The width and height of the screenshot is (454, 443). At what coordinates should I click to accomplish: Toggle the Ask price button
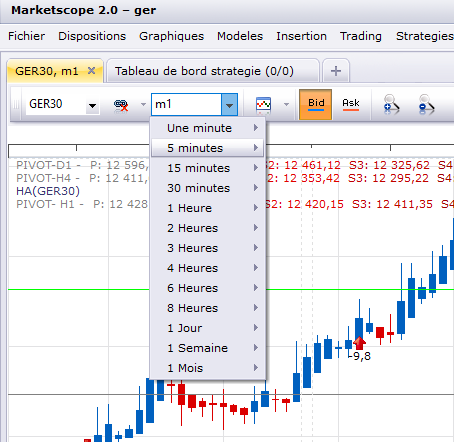[x=351, y=104]
